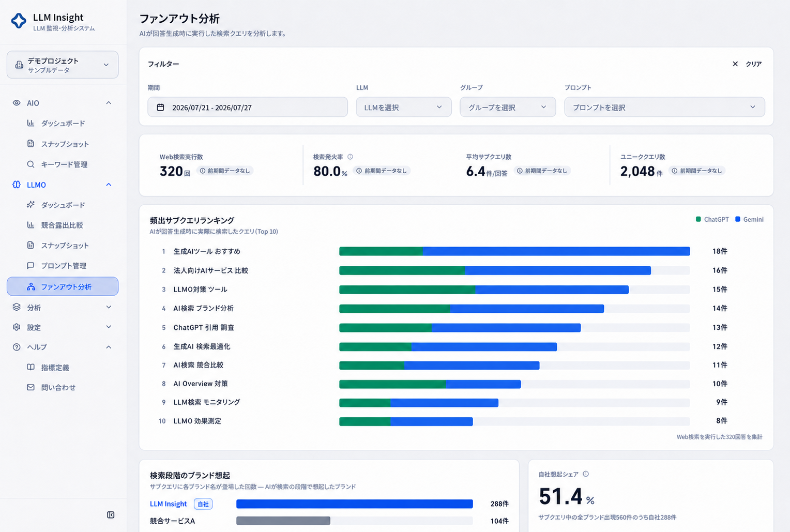Collapse the LLMO section chevron
790x532 pixels.
click(109, 185)
